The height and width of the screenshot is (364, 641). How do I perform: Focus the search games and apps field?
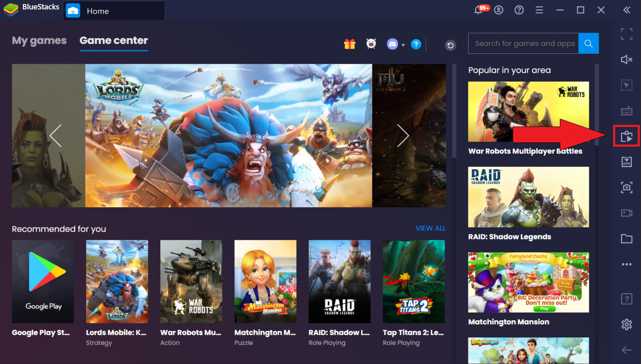(523, 43)
